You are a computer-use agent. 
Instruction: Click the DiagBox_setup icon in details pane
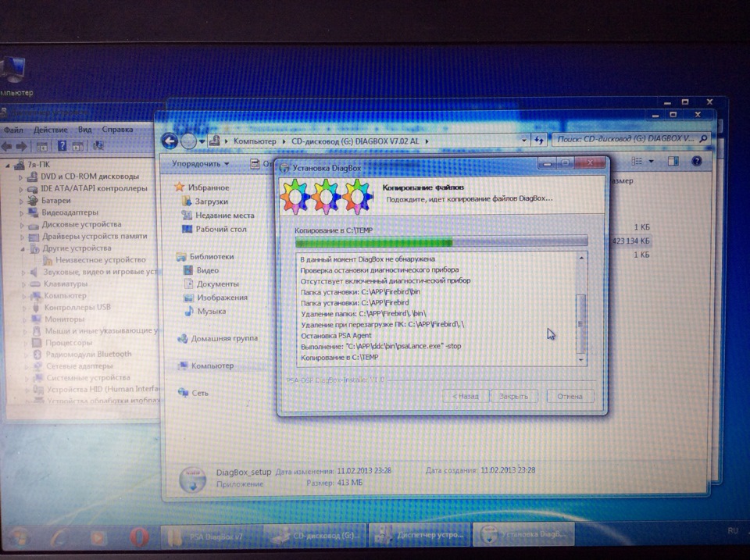[193, 480]
